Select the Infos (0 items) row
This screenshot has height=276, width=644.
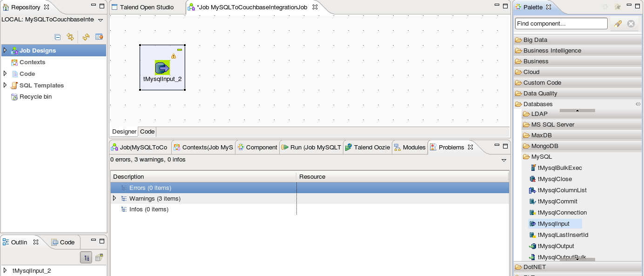click(x=310, y=209)
